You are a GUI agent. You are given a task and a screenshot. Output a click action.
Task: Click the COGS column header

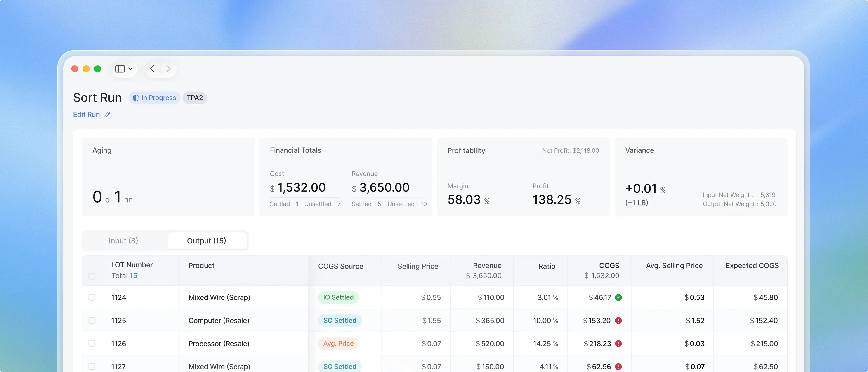coord(609,266)
